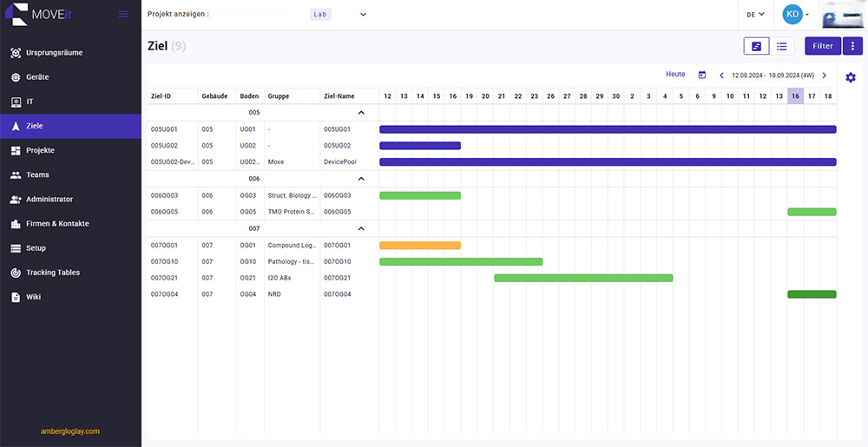
Task: Click blue DevicePool timeline bar
Action: 608,162
